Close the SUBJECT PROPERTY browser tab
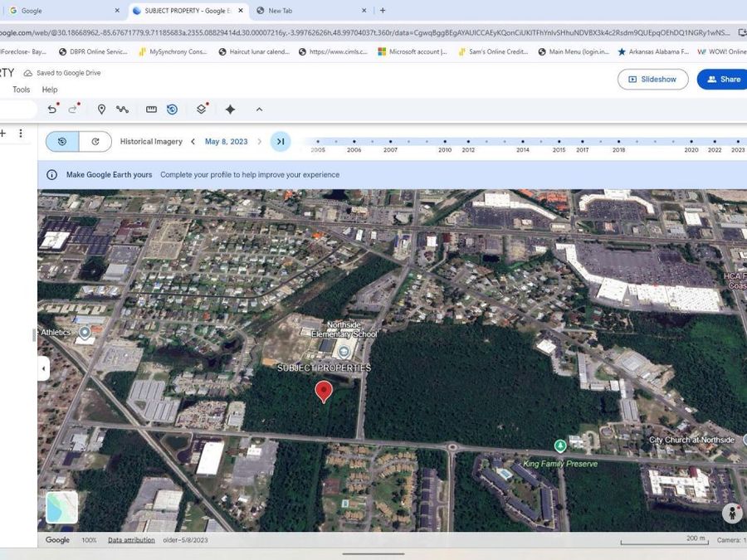 coord(241,11)
